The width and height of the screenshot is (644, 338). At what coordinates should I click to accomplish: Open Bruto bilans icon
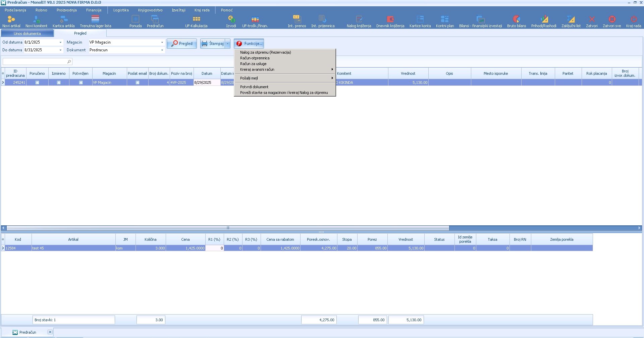click(517, 19)
